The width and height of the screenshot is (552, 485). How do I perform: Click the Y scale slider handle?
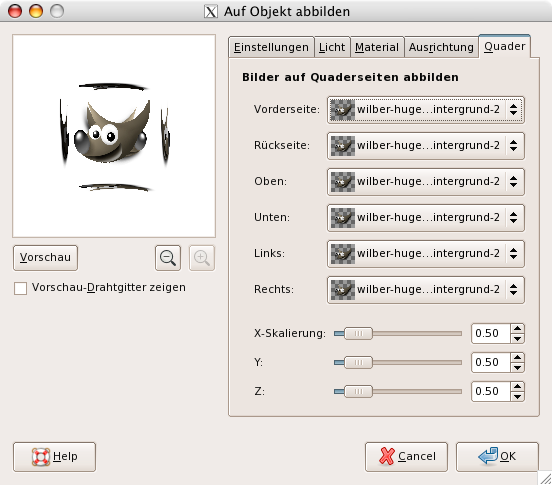click(358, 362)
